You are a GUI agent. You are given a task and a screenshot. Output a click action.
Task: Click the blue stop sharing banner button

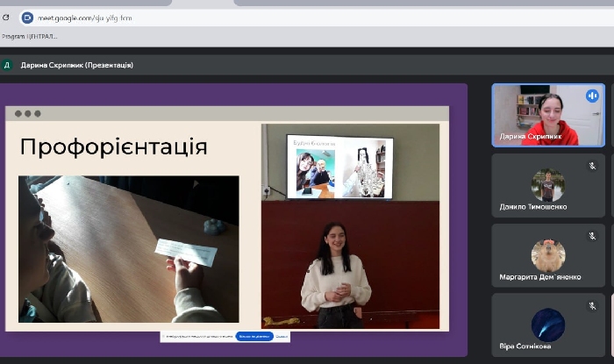pos(254,336)
